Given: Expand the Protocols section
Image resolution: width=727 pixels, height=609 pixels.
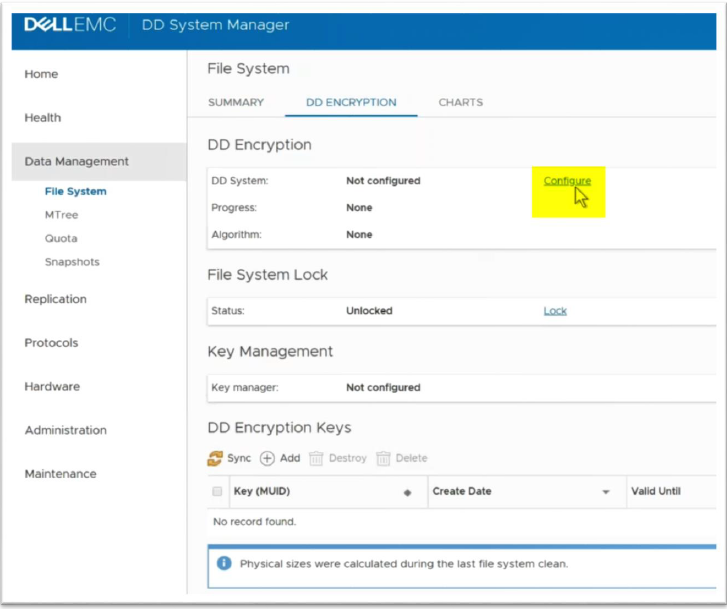Looking at the screenshot, I should point(51,343).
